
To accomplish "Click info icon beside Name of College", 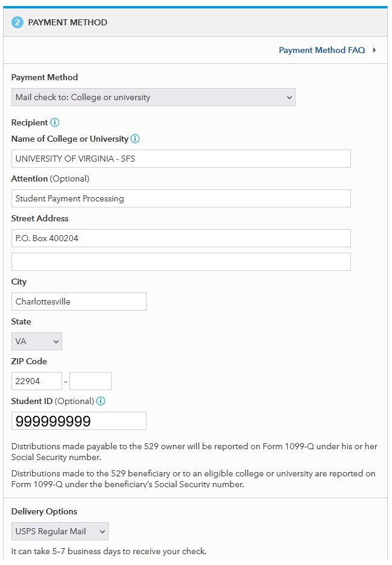I will [135, 139].
